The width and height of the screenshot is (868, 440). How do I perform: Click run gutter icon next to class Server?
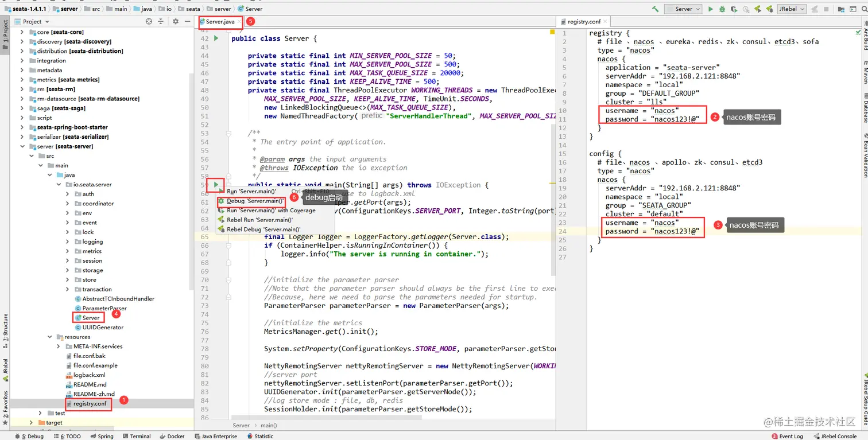pos(216,38)
